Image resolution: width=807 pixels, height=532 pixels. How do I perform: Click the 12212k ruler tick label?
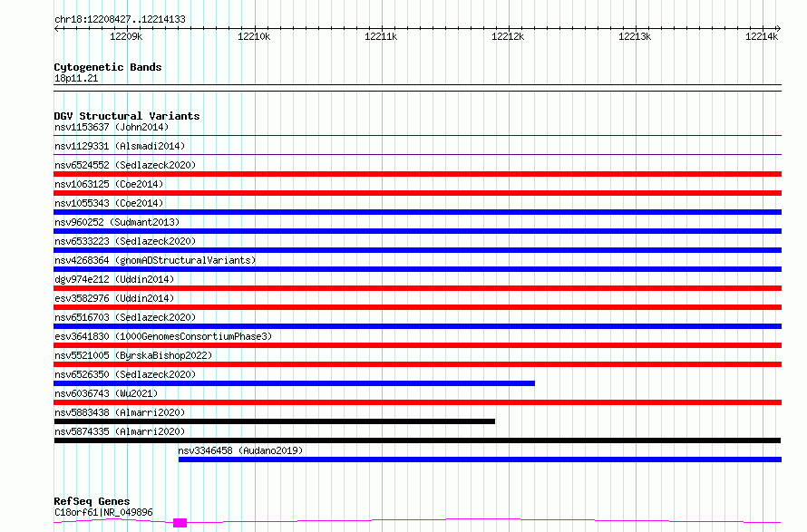508,36
